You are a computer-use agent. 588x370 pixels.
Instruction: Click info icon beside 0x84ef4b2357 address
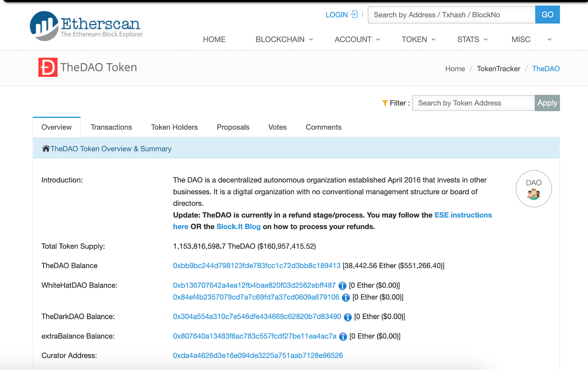pos(346,298)
